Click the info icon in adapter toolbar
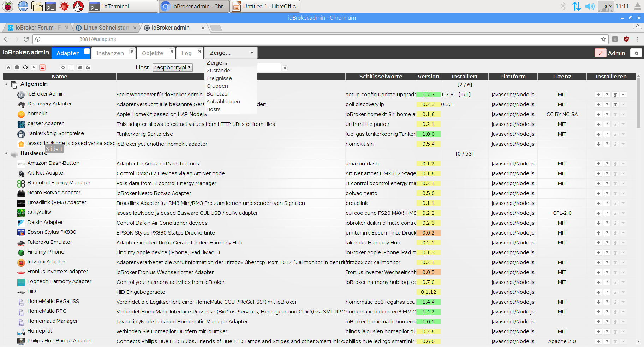This screenshot has width=644, height=347. coord(17,67)
